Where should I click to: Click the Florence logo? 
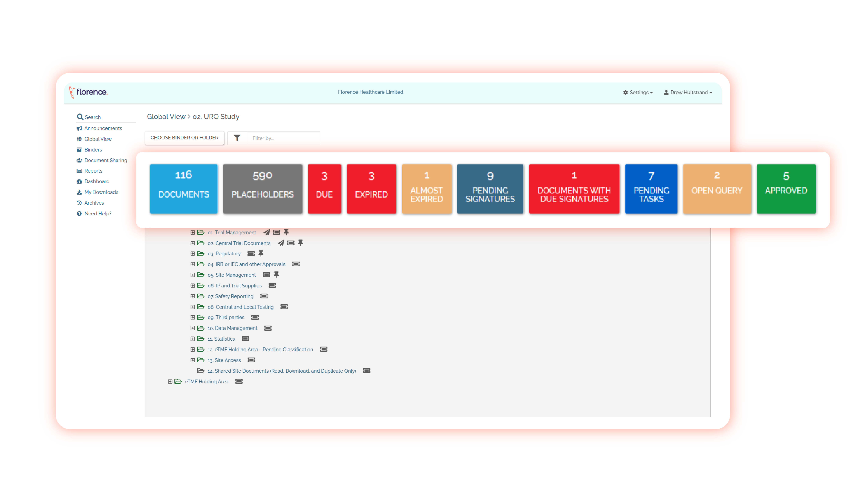pos(88,92)
